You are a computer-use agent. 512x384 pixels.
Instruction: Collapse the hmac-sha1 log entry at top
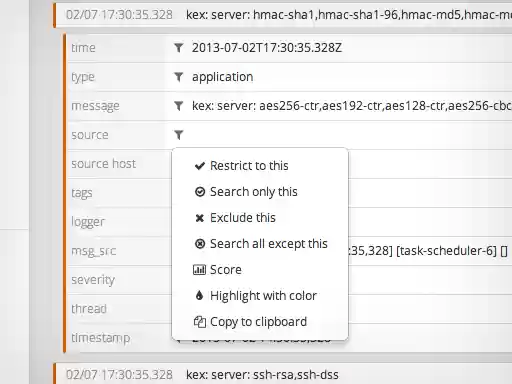click(283, 15)
